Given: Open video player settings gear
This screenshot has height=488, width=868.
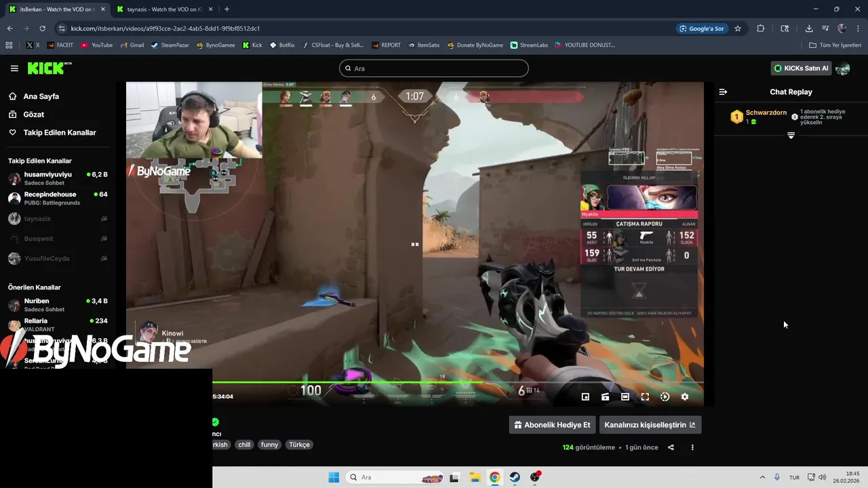Looking at the screenshot, I should 684,396.
